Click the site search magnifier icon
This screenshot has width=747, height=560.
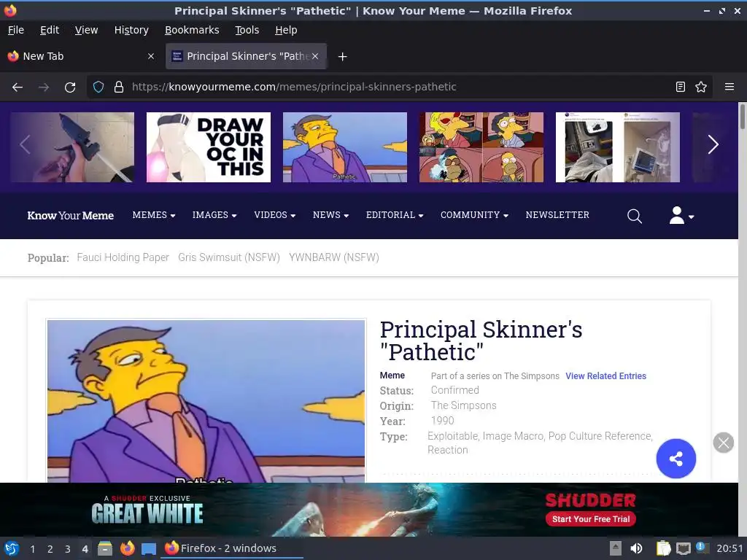click(x=634, y=216)
